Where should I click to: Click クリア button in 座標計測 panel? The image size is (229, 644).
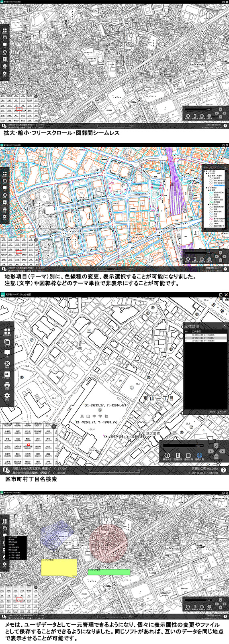click(212, 412)
